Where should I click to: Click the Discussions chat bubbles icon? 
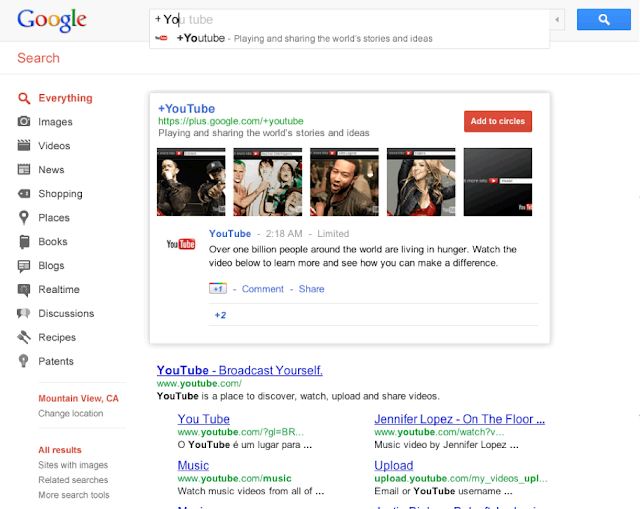tap(24, 313)
